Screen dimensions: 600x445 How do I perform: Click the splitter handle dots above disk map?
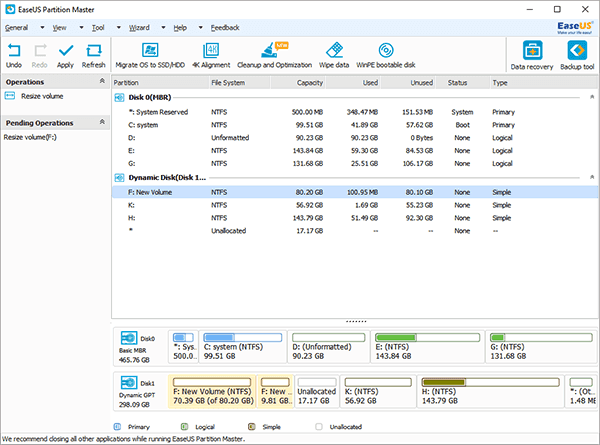pyautogui.click(x=356, y=322)
